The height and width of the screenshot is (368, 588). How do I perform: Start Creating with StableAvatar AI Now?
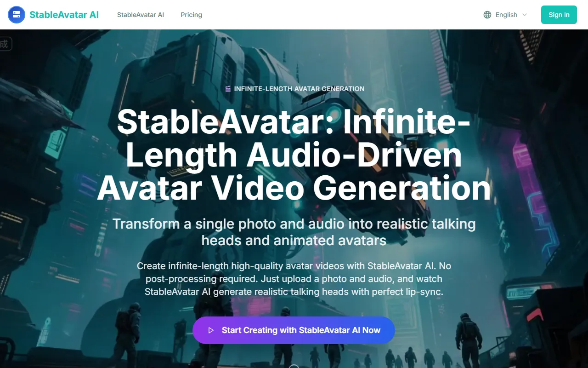point(294,330)
